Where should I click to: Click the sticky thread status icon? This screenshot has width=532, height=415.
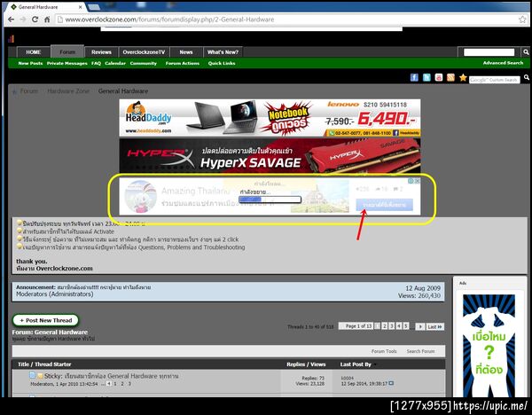tap(32, 375)
